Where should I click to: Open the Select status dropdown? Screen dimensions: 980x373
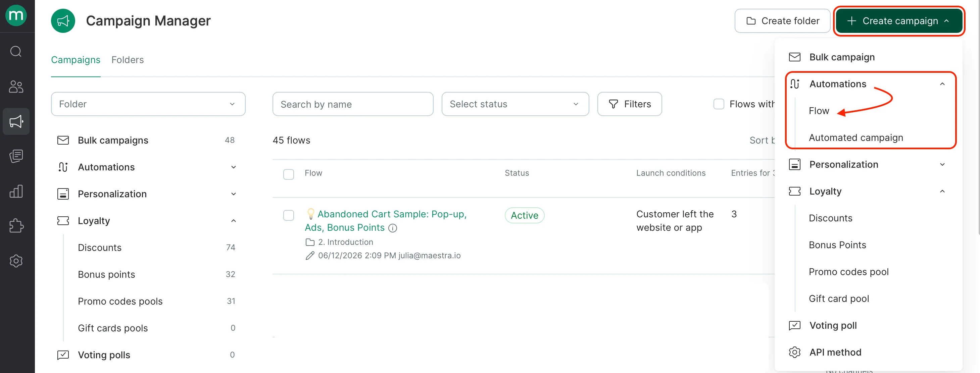(515, 104)
